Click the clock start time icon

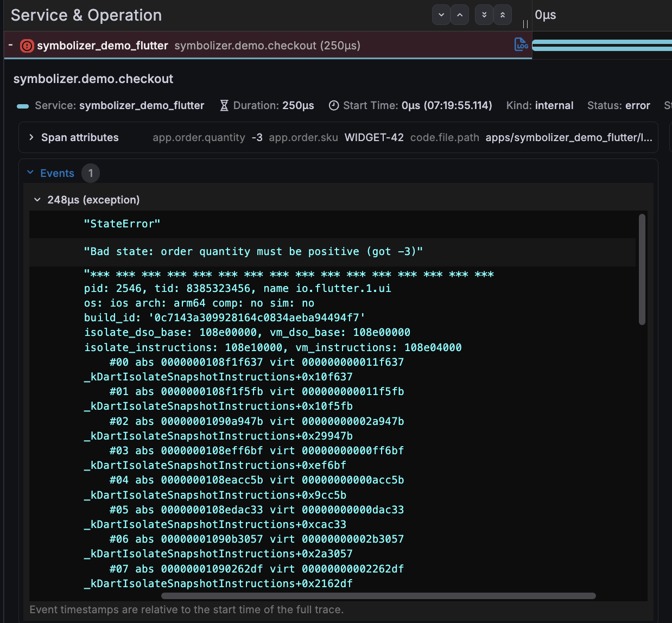pos(334,105)
